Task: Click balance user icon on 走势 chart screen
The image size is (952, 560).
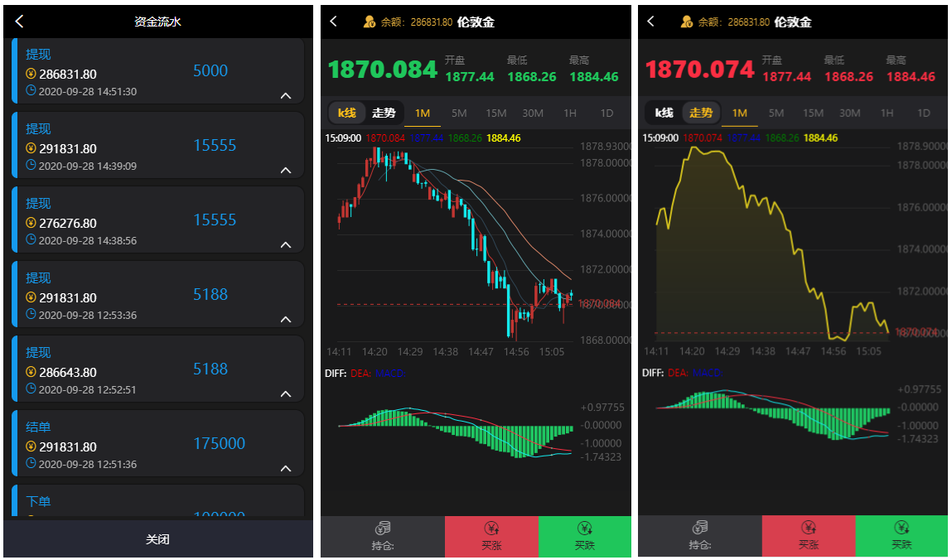Action: (686, 22)
